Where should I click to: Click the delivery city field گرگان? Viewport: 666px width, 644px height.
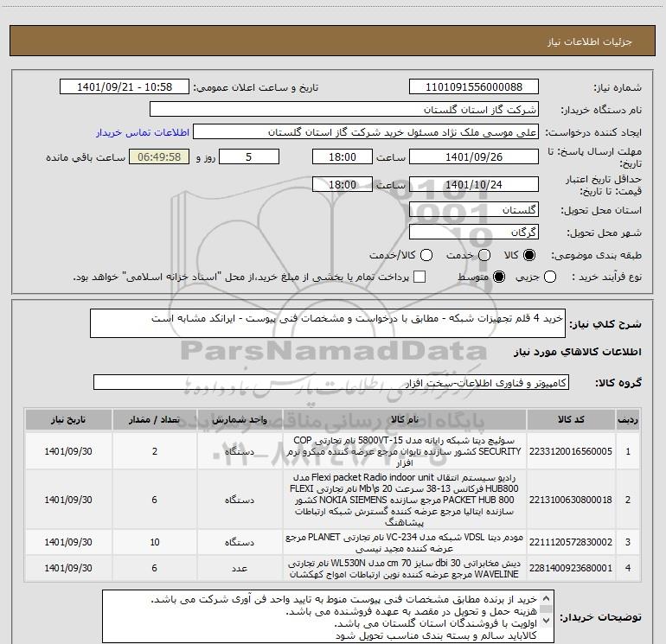pyautogui.click(x=474, y=233)
